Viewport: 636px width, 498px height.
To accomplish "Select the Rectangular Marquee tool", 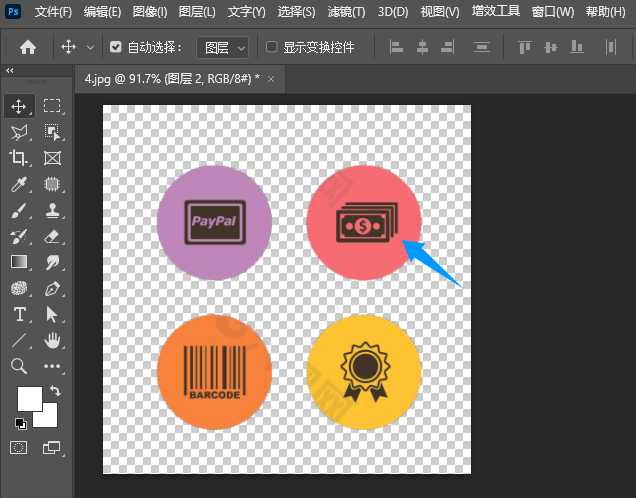I will pos(52,106).
